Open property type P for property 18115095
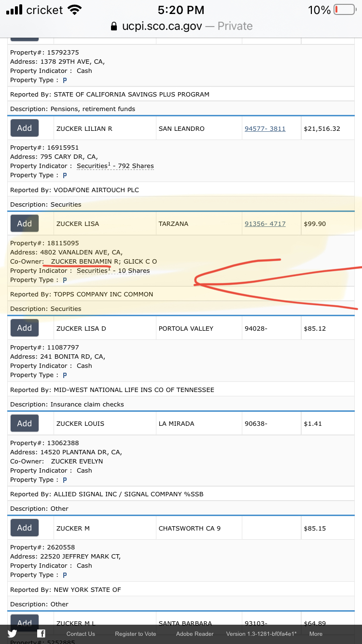The height and width of the screenshot is (644, 362). click(65, 280)
